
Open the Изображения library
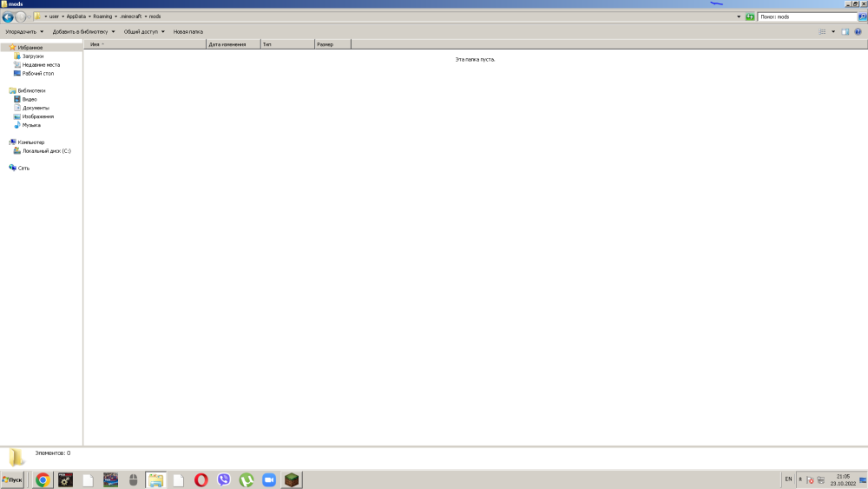coord(37,117)
